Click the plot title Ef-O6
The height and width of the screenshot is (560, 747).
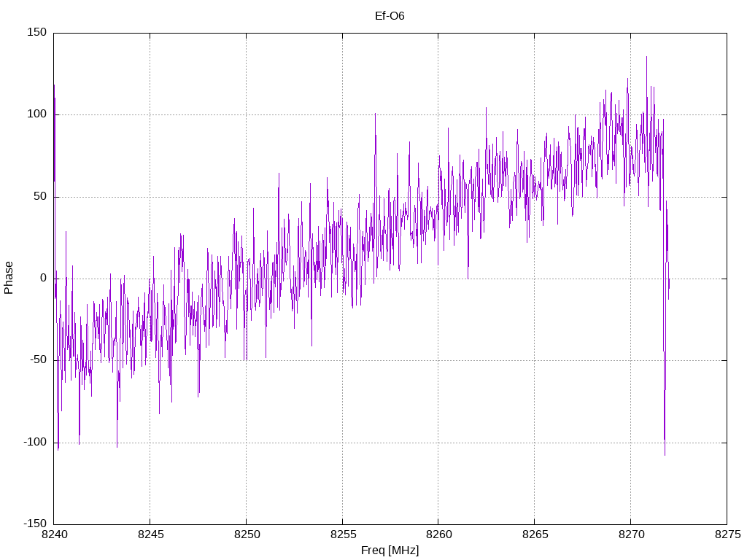click(x=390, y=16)
